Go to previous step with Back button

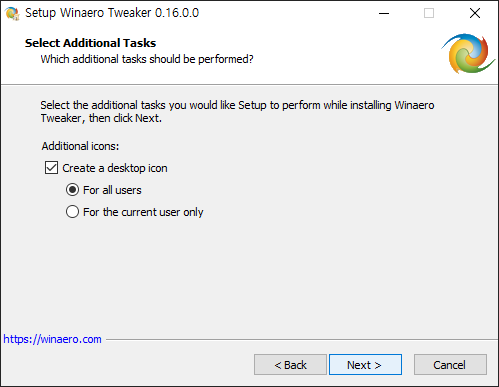[290, 365]
